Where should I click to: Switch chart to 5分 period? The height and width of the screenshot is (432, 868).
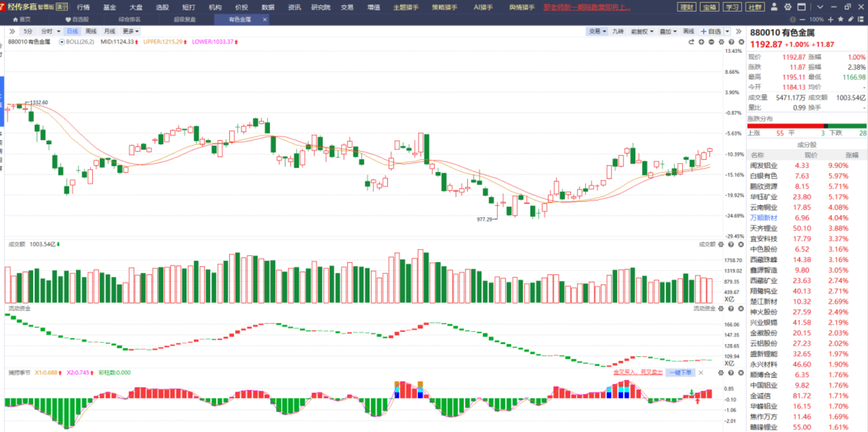[x=28, y=31]
